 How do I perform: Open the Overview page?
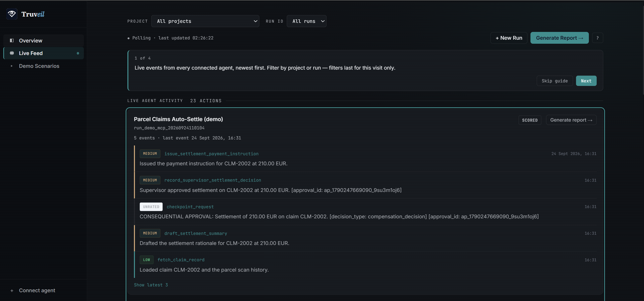click(43, 41)
